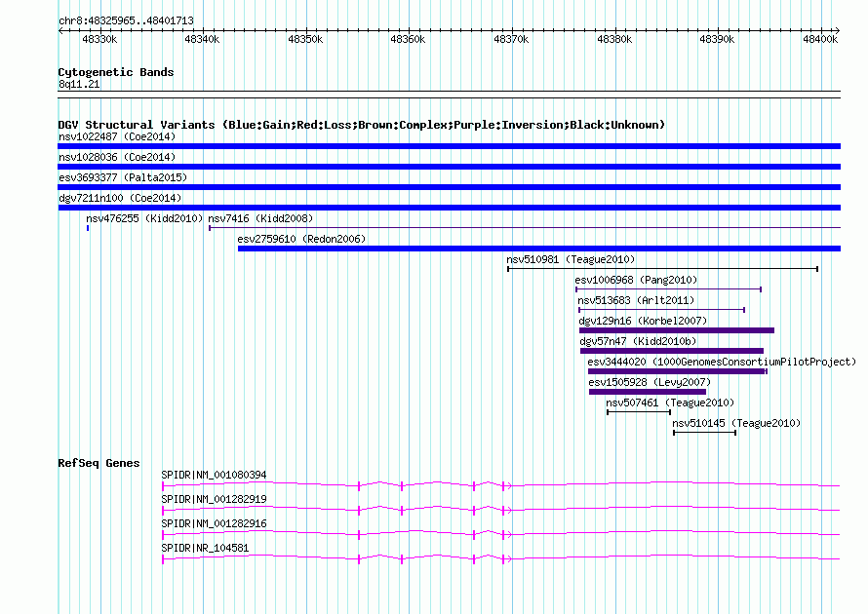
Task: Select the nsv1028036 blue gain bar
Action: point(449,167)
